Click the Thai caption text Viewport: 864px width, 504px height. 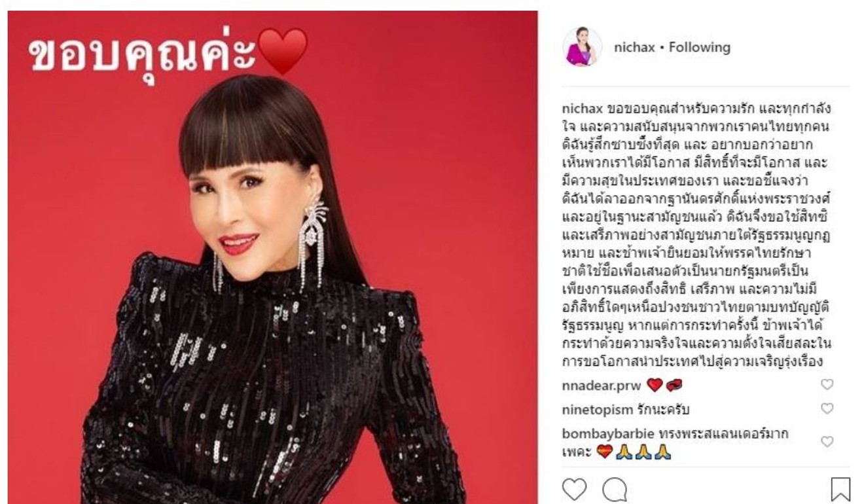(697, 234)
